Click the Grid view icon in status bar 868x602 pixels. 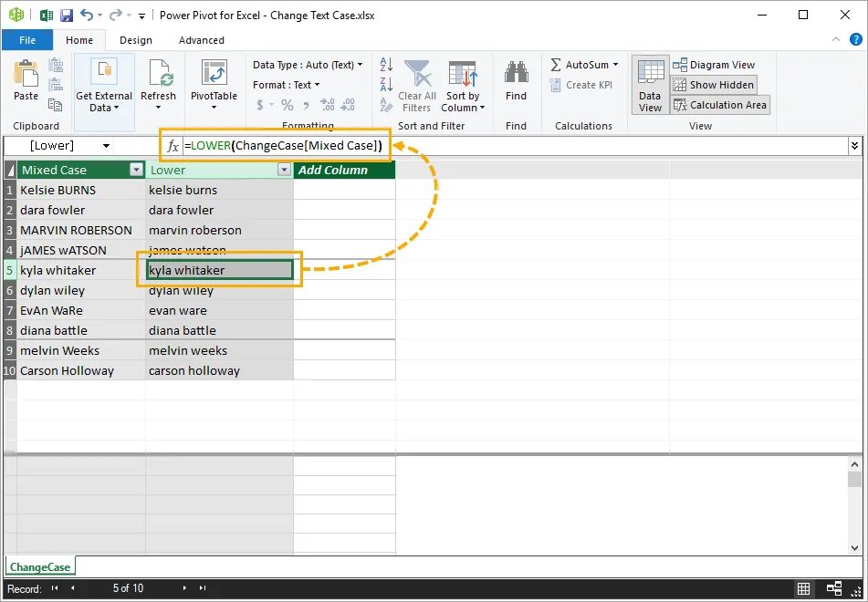[x=803, y=588]
